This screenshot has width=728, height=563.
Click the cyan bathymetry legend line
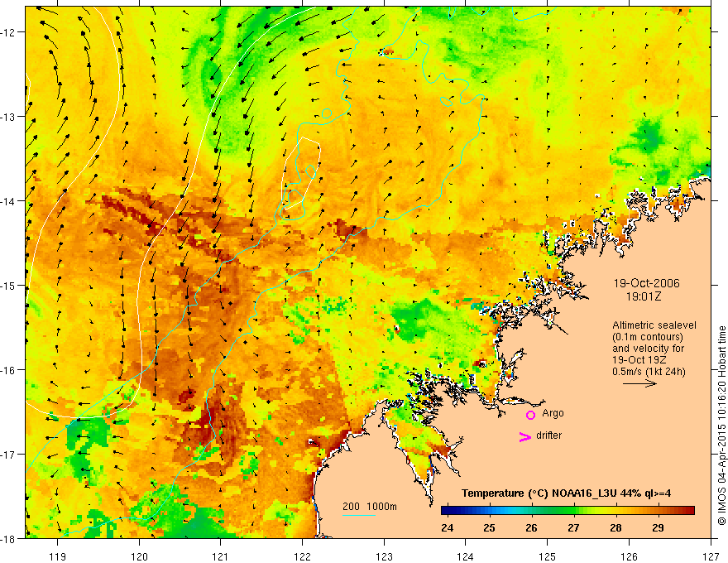tap(358, 515)
